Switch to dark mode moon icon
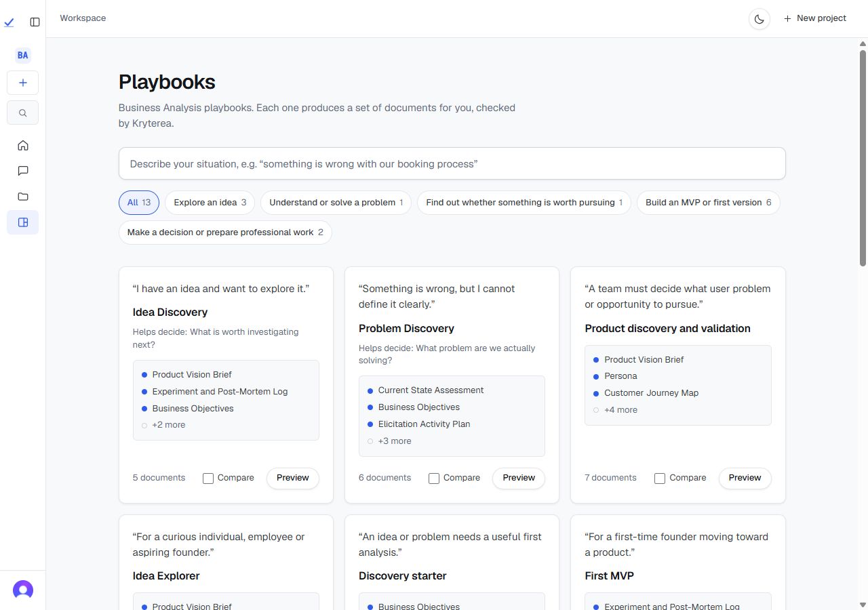 coord(759,19)
